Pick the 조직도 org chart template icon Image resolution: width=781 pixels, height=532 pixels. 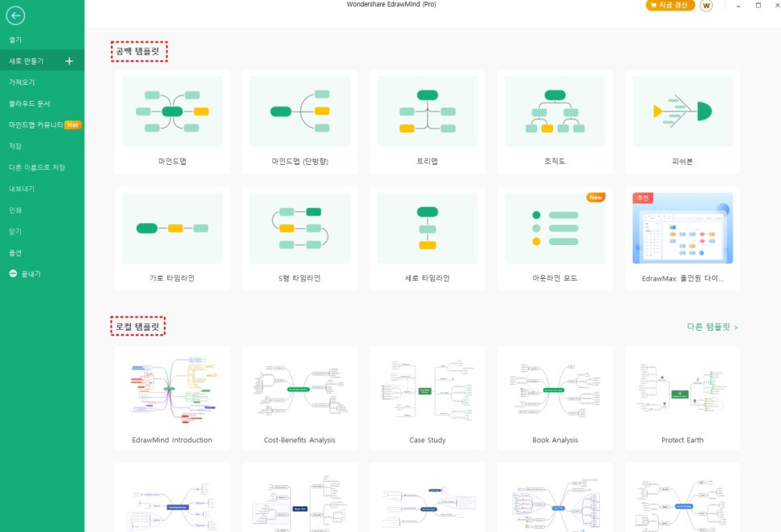click(555, 111)
